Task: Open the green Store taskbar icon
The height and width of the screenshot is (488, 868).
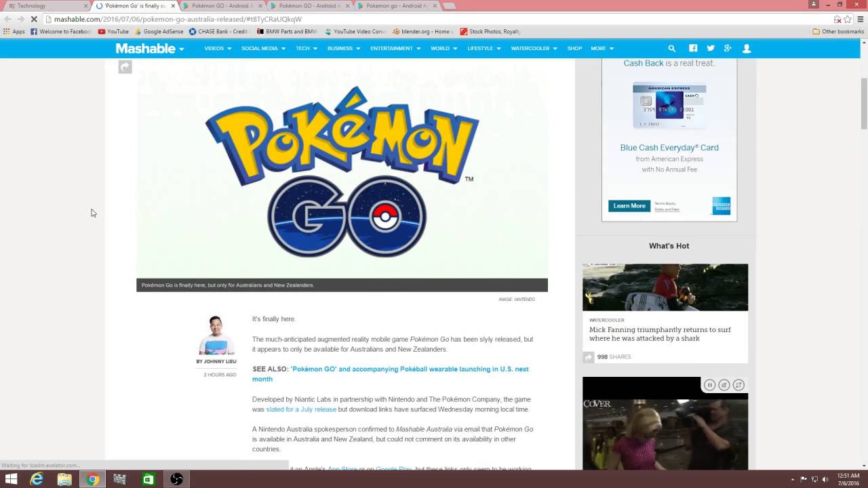Action: (x=148, y=479)
